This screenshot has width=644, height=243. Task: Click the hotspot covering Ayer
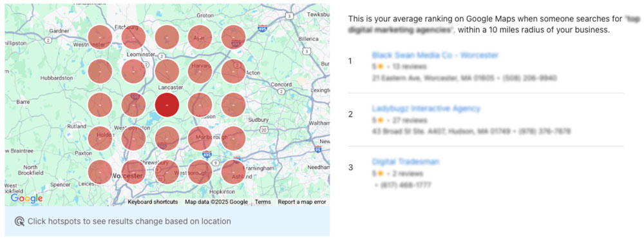tap(200, 37)
